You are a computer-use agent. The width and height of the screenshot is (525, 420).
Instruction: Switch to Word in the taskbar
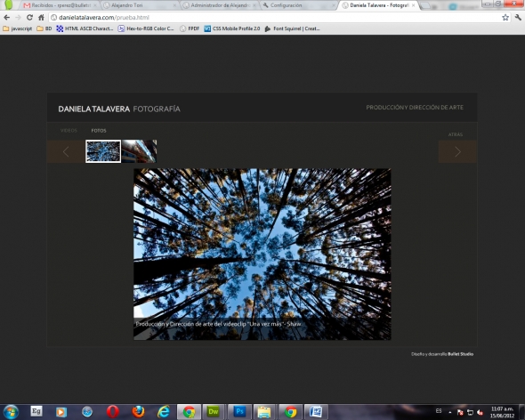(316, 412)
